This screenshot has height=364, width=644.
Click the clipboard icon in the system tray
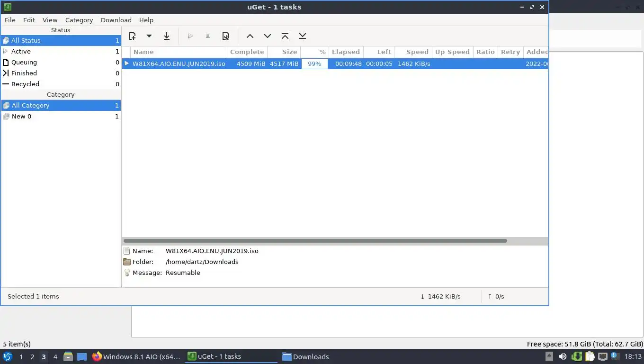(x=590, y=356)
